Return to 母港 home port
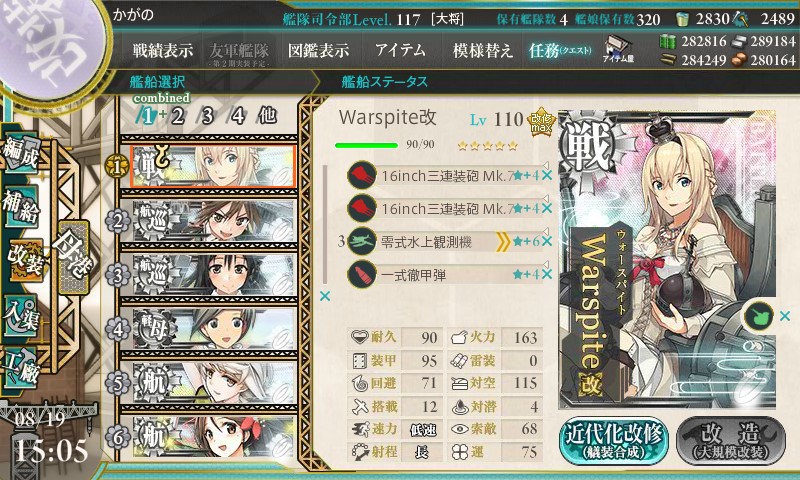 pyautogui.click(x=73, y=257)
